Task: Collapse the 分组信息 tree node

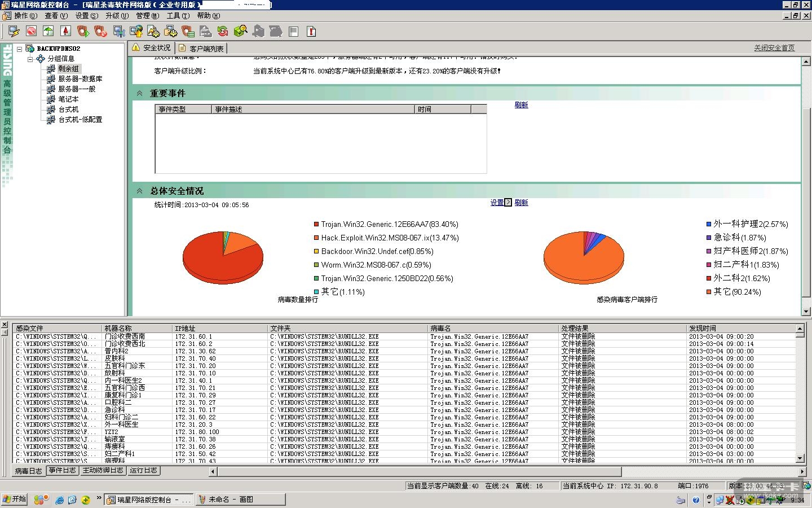Action: coord(30,59)
